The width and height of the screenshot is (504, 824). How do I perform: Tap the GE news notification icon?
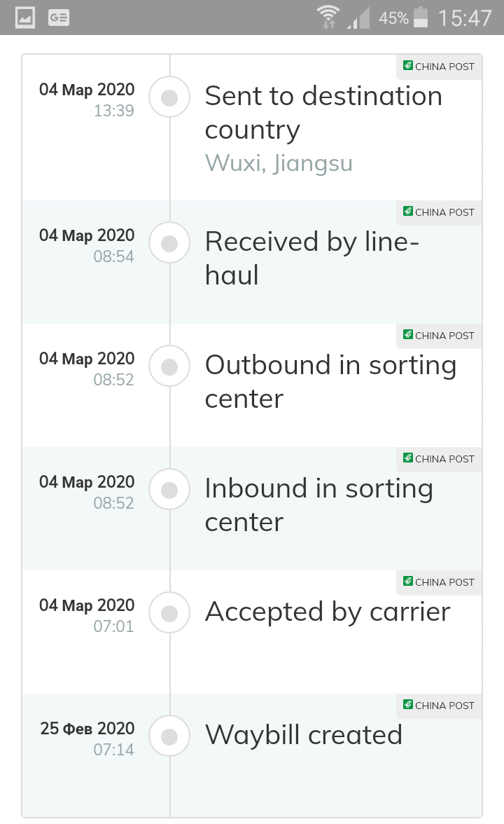pos(59,18)
